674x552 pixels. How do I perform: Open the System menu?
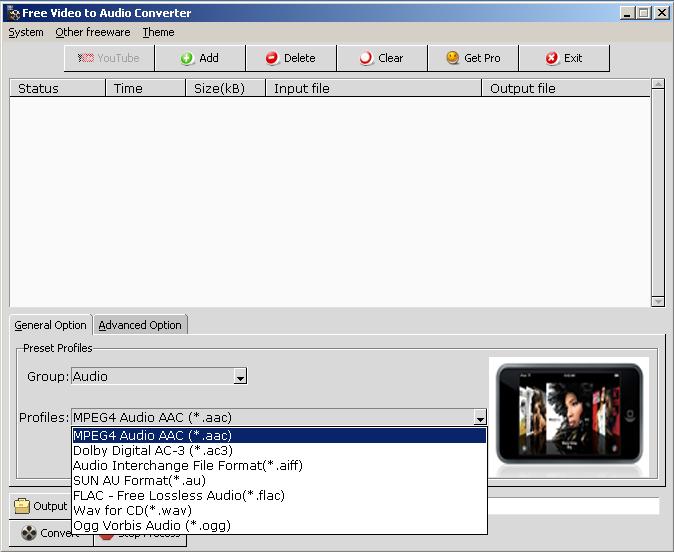pyautogui.click(x=26, y=32)
